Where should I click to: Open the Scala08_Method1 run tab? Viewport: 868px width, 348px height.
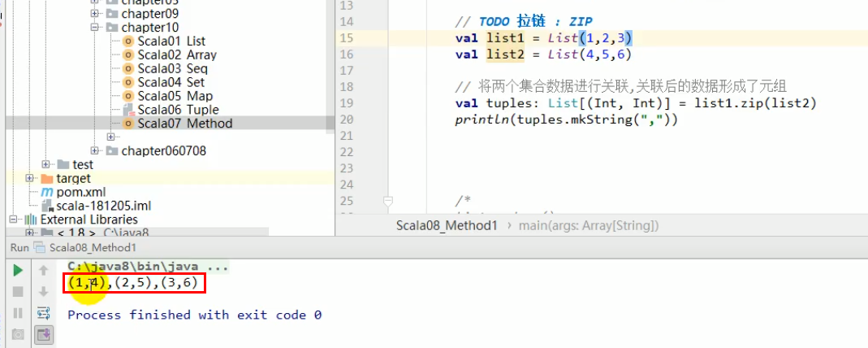(92, 248)
